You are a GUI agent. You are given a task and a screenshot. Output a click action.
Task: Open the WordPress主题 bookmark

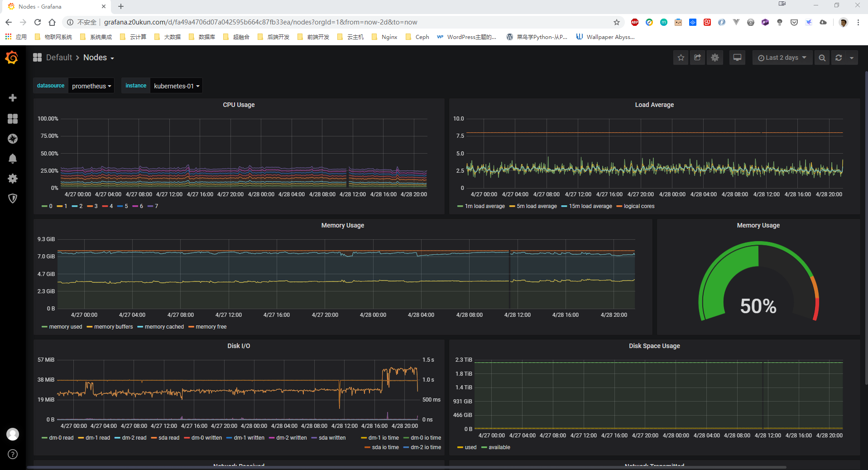point(466,37)
